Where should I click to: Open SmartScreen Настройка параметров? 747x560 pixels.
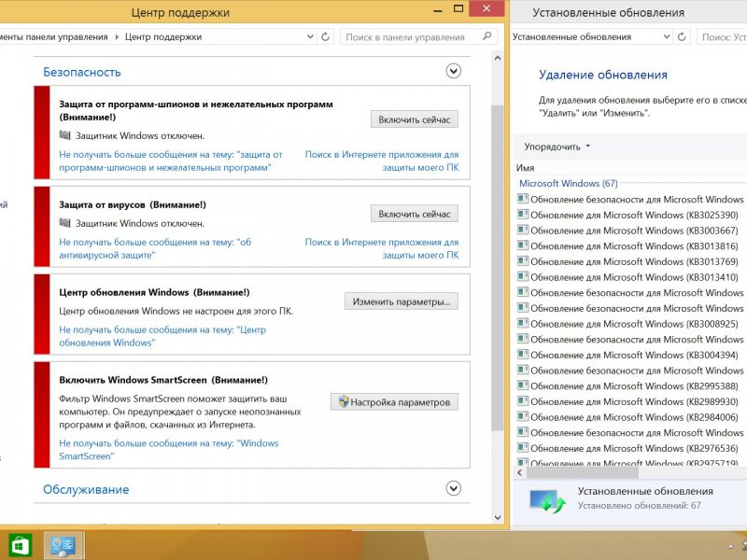pyautogui.click(x=394, y=402)
